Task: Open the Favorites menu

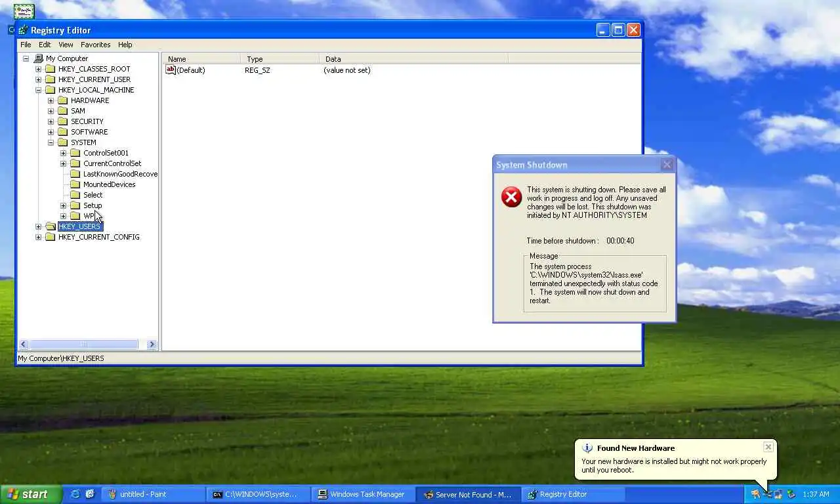Action: [x=96, y=45]
